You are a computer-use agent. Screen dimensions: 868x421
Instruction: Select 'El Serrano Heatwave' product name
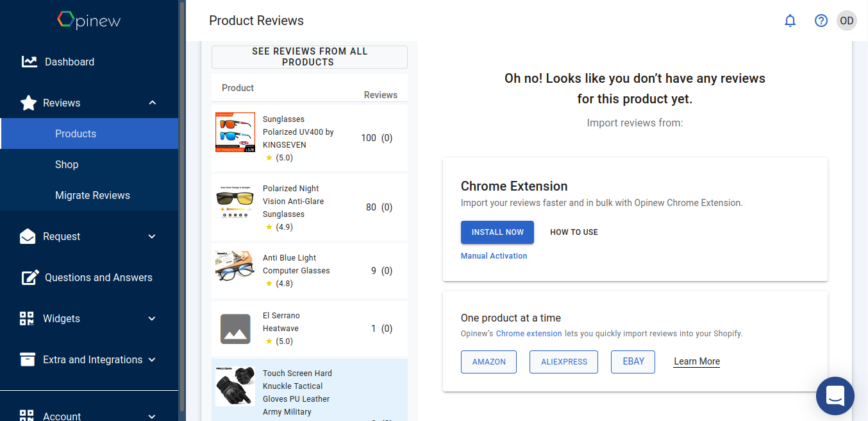281,322
